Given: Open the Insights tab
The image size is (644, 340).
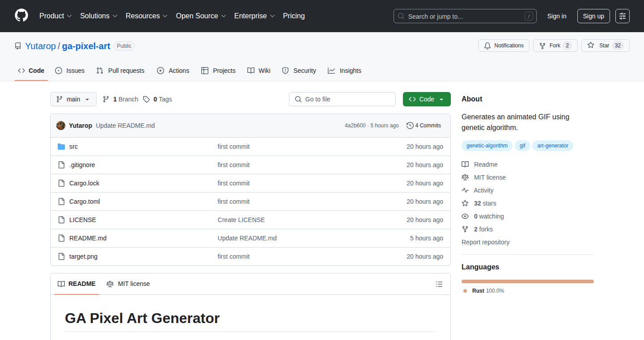Looking at the screenshot, I should pyautogui.click(x=344, y=71).
